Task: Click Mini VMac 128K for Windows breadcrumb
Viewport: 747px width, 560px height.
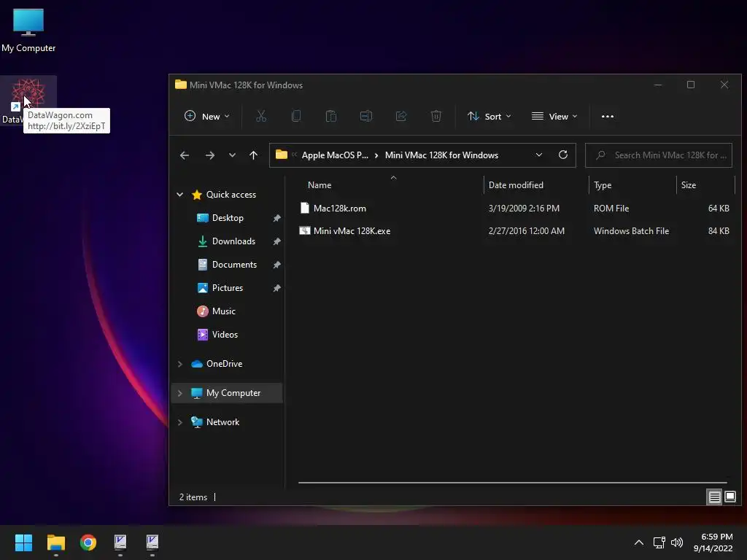Action: click(x=441, y=155)
